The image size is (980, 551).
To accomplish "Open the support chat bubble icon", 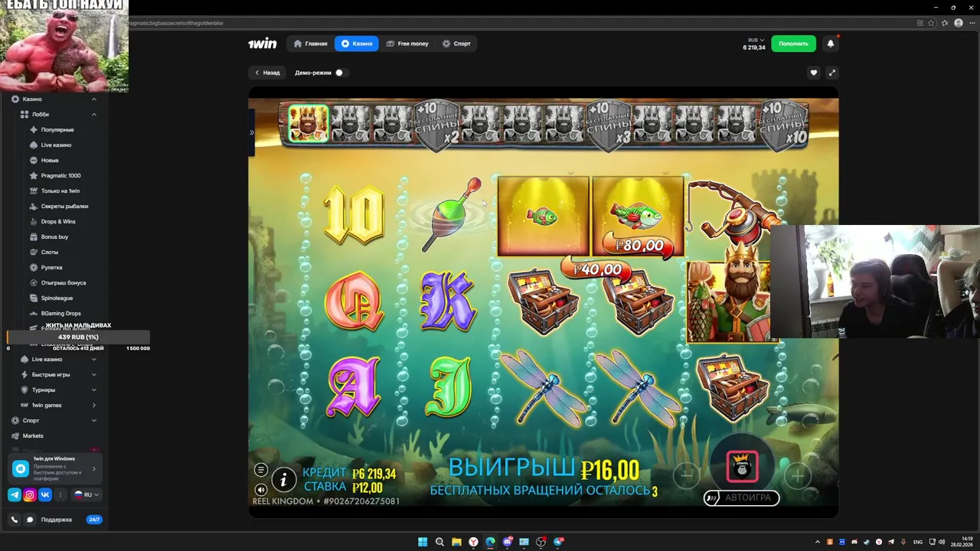I will point(31,520).
